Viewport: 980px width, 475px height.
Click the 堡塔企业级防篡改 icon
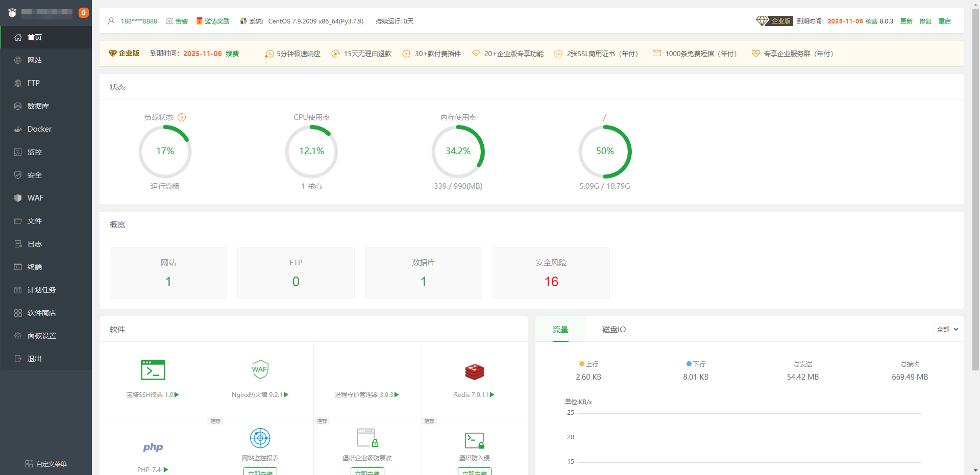367,438
